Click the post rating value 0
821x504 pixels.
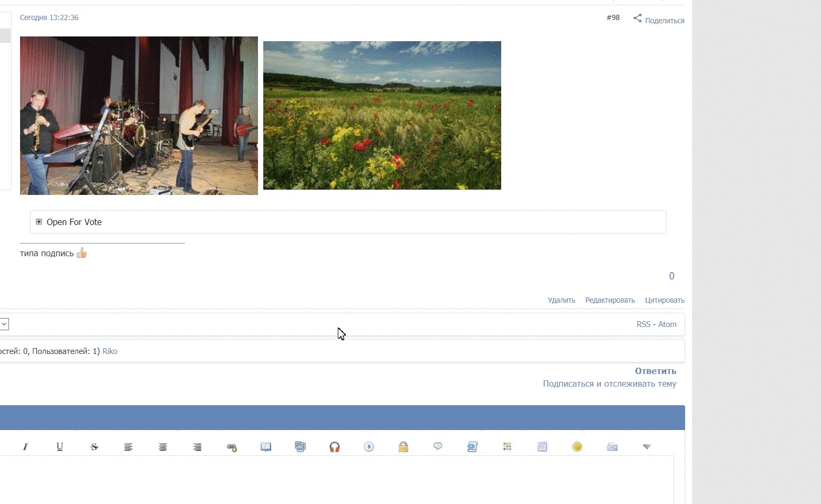[x=671, y=276]
